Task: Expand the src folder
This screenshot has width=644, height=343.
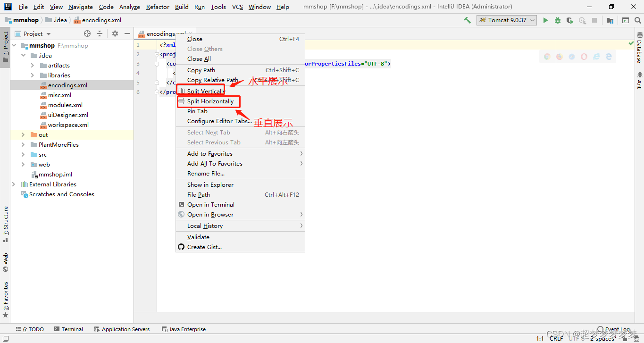Action: tap(23, 155)
